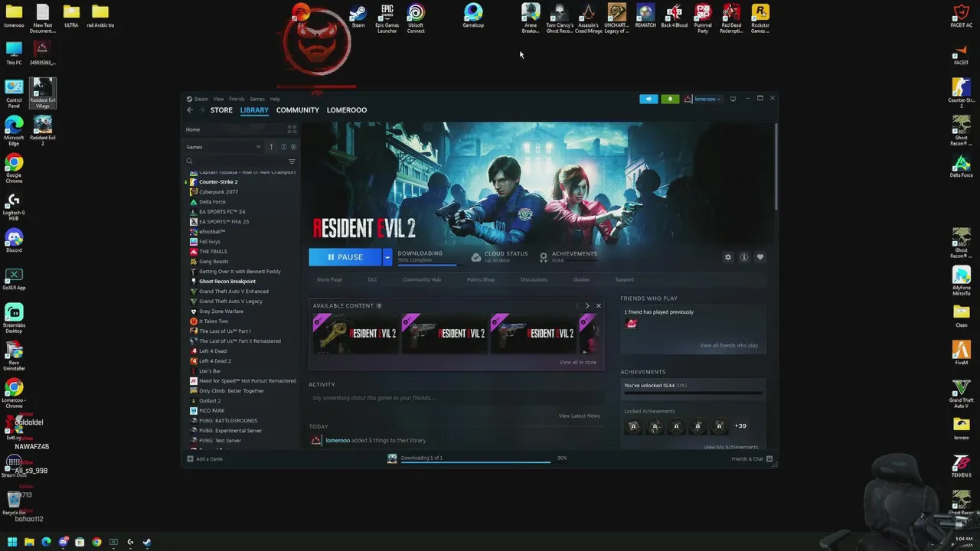Click the library search magnifier field
980x551 pixels.
236,161
